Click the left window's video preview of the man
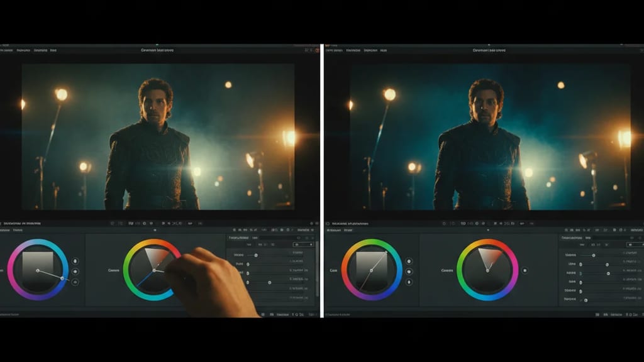The height and width of the screenshot is (362, 644). point(158,136)
